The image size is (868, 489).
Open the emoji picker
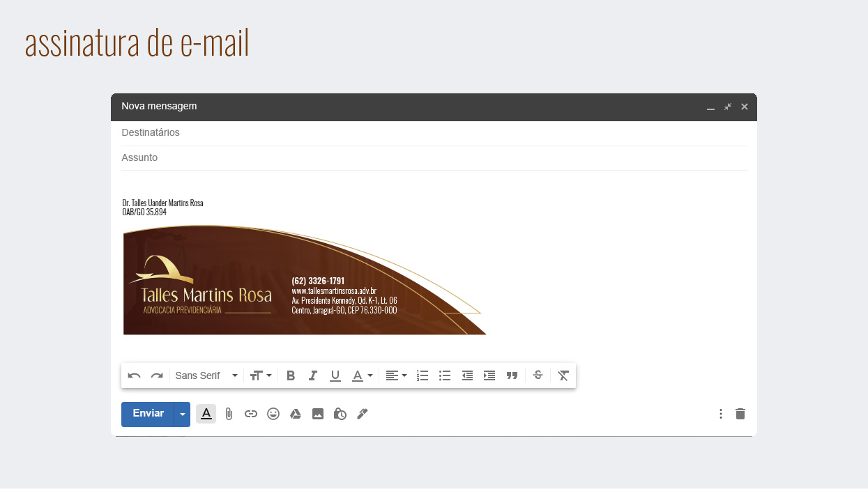tap(273, 414)
